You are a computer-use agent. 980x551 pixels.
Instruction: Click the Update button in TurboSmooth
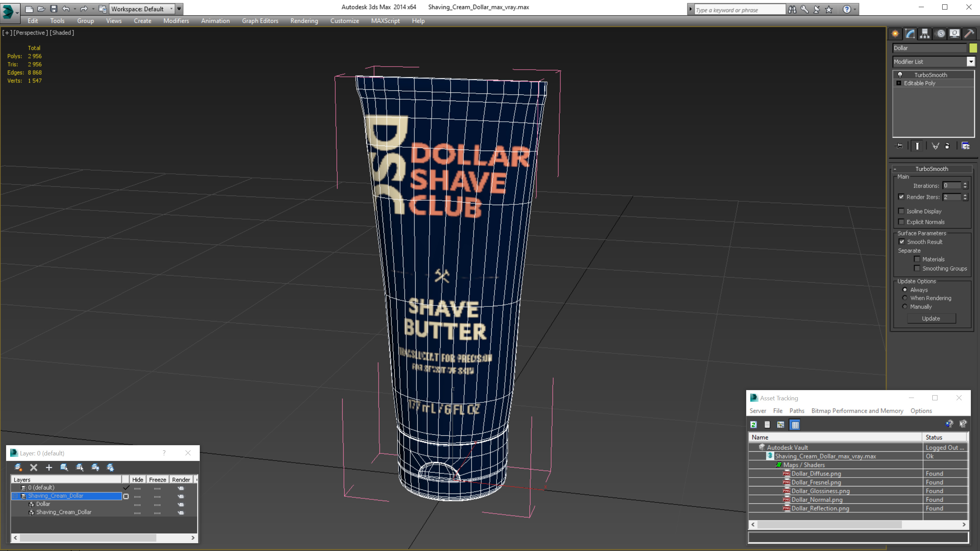coord(931,319)
